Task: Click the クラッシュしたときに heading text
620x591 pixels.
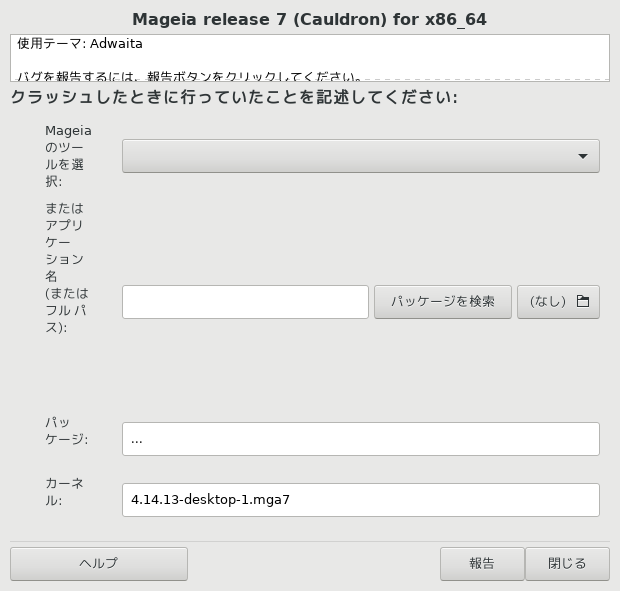Action: [x=234, y=97]
